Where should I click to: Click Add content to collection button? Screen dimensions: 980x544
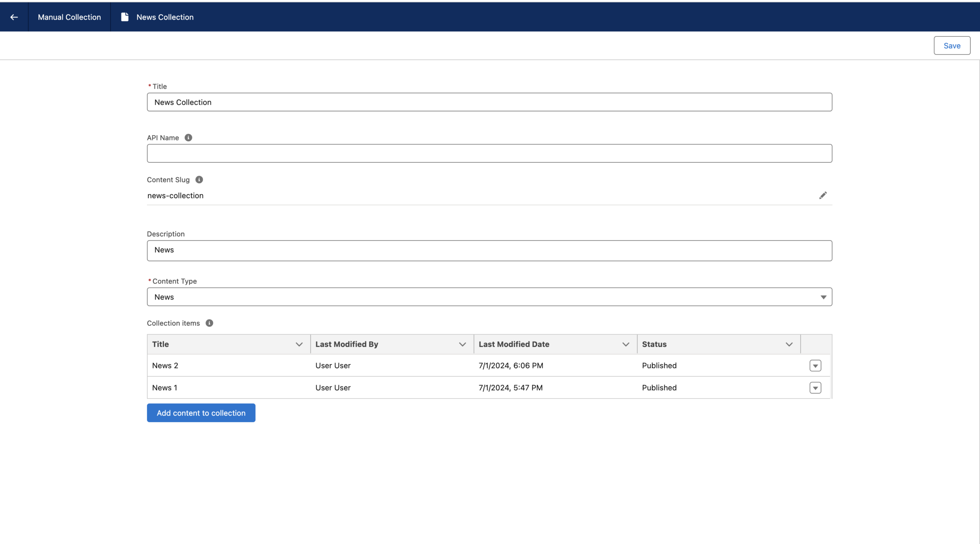[201, 413]
